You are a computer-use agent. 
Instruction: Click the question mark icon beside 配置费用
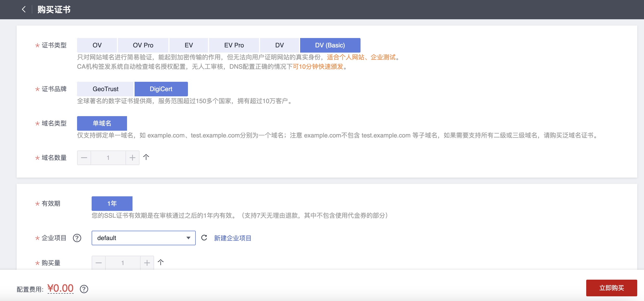pos(84,289)
